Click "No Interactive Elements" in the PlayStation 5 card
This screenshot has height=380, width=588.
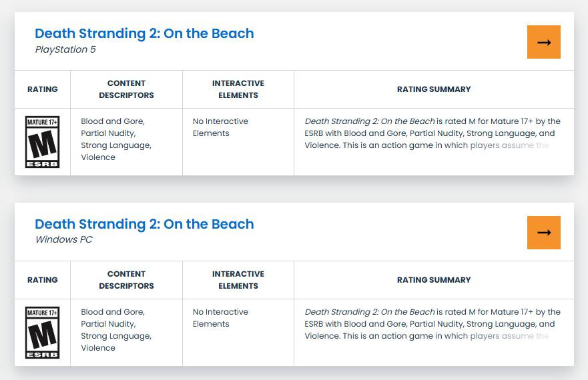pyautogui.click(x=220, y=127)
